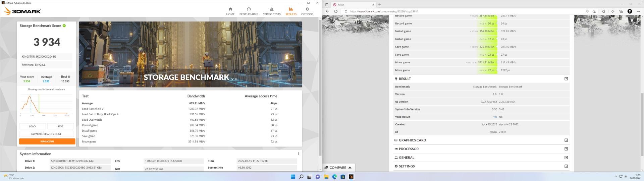Viewport: 644px width, 181px height.
Task: Click the CPU 12th Gen Intel Core i7-12700K field
Action: [173, 161]
